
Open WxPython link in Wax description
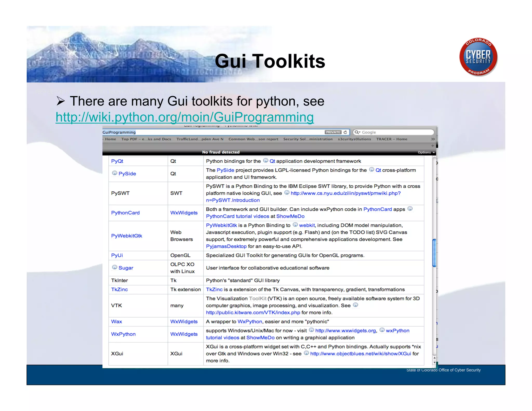pos(250,322)
